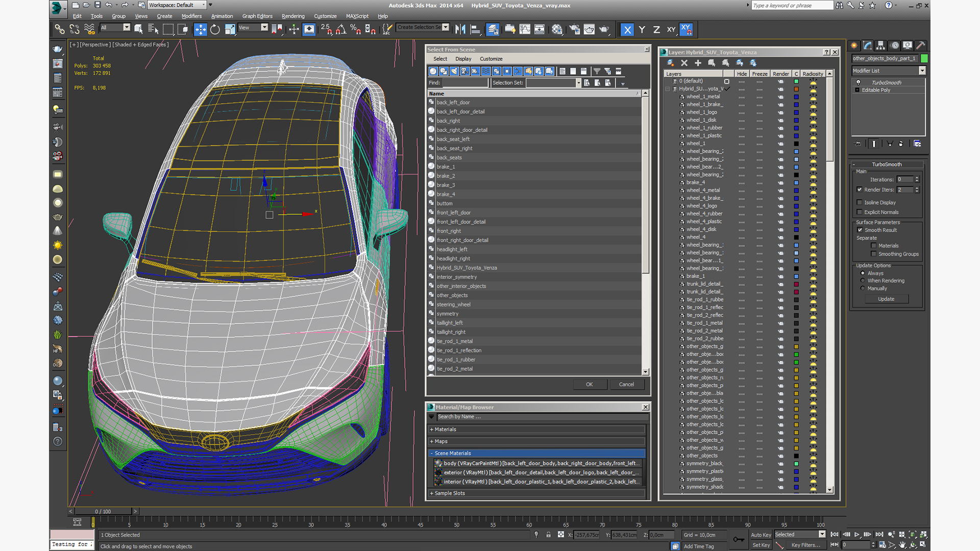Check Separate by Materials option
Viewport: 980px width, 551px height.
tap(874, 246)
